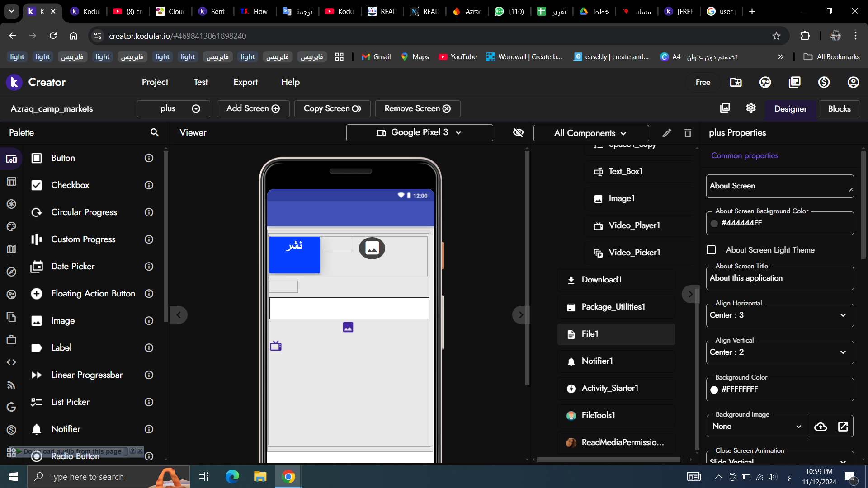Click the rename component pencil icon
Screen dimensions: 868x488
pyautogui.click(x=667, y=133)
